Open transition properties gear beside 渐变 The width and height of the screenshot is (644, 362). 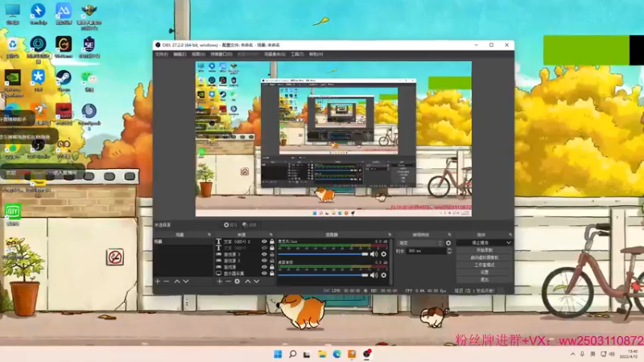[448, 243]
